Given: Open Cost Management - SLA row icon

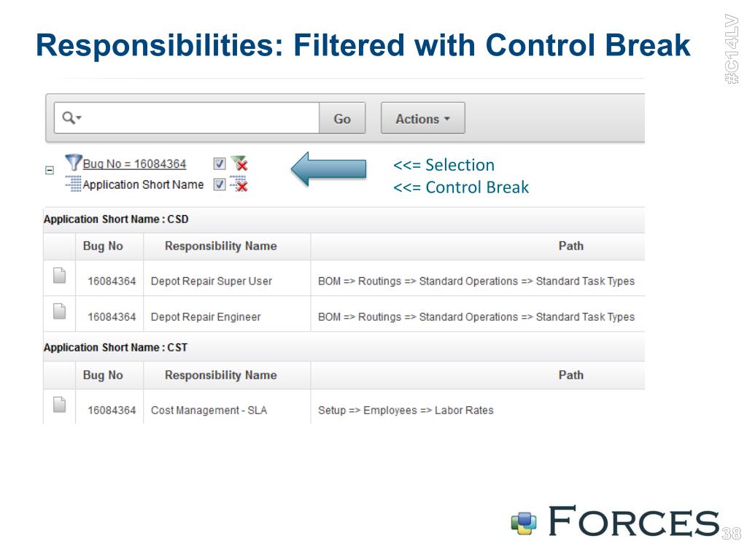Looking at the screenshot, I should tap(59, 404).
